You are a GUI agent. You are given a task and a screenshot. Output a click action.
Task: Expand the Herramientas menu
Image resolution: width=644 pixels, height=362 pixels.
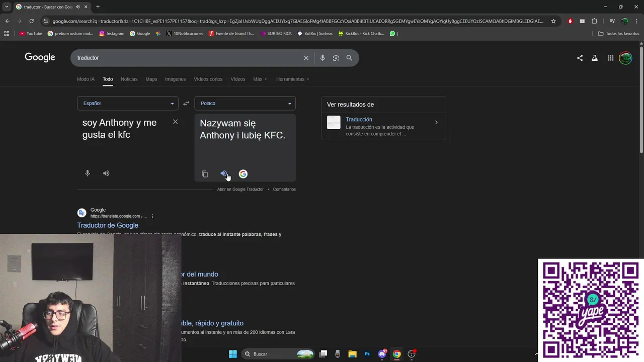coord(293,79)
